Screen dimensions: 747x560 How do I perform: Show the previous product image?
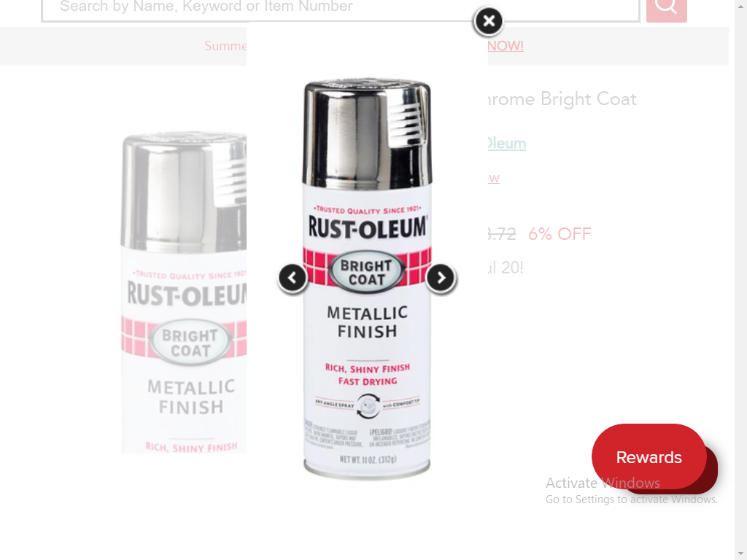click(293, 278)
